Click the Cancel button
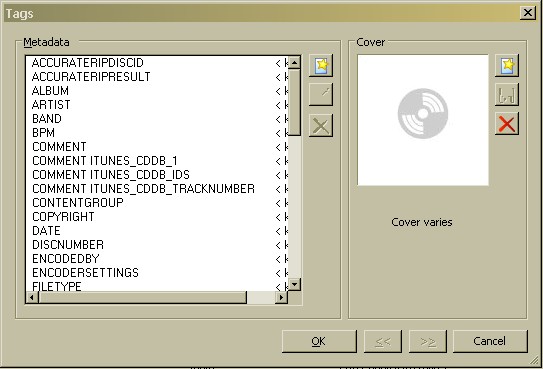Viewport: 543px width, 369px height. pyautogui.click(x=490, y=341)
